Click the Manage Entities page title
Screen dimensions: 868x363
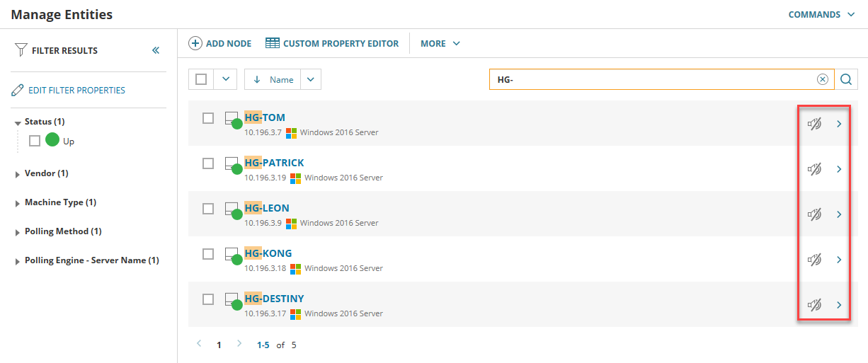pos(62,14)
